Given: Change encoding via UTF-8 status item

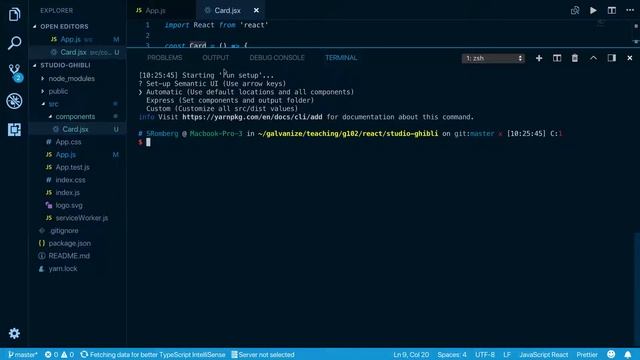Looking at the screenshot, I should point(485,354).
